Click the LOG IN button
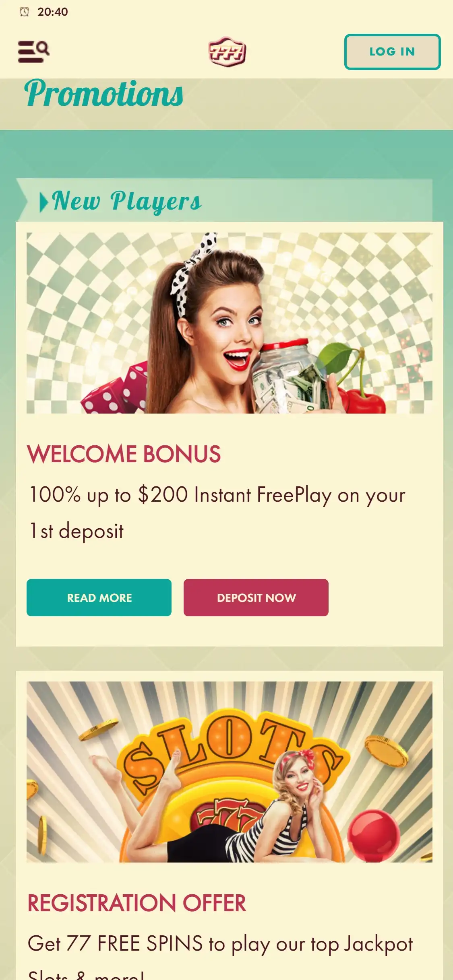 (392, 52)
